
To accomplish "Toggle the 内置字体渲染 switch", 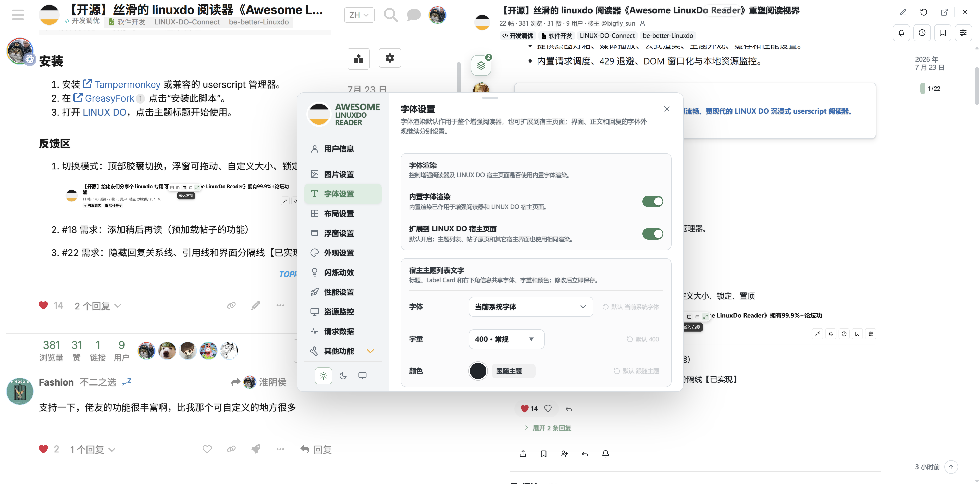I will point(652,202).
